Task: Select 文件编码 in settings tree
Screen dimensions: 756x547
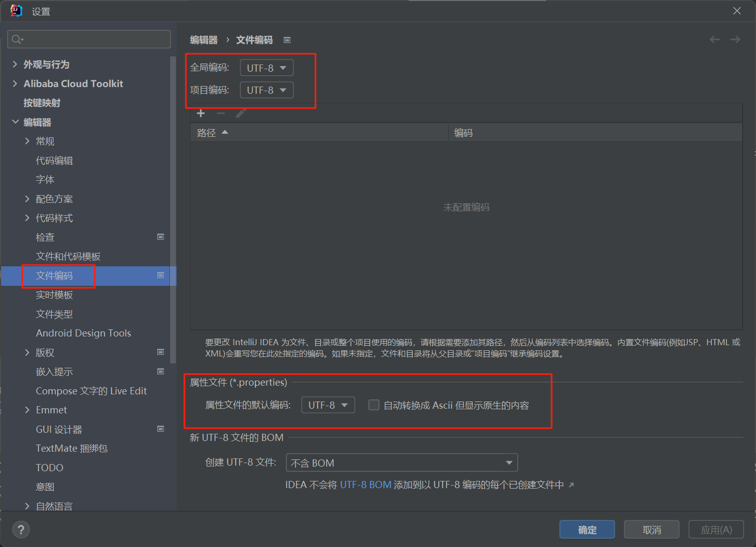Action: (54, 276)
